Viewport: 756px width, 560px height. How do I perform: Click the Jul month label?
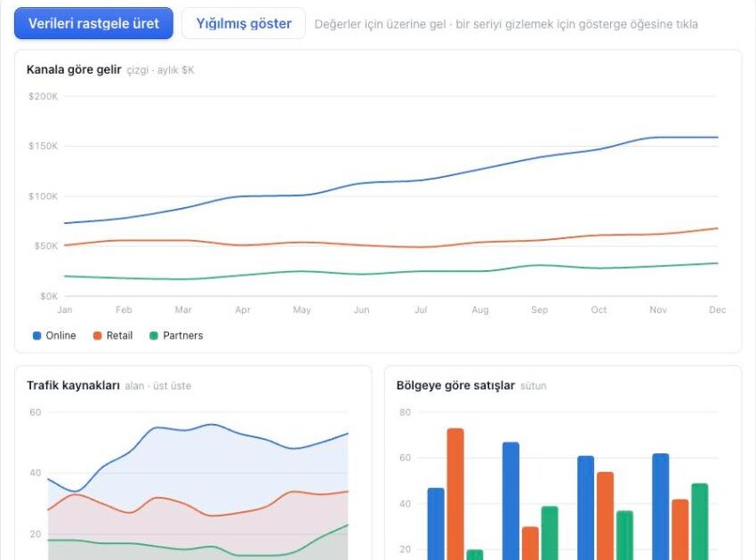point(421,310)
